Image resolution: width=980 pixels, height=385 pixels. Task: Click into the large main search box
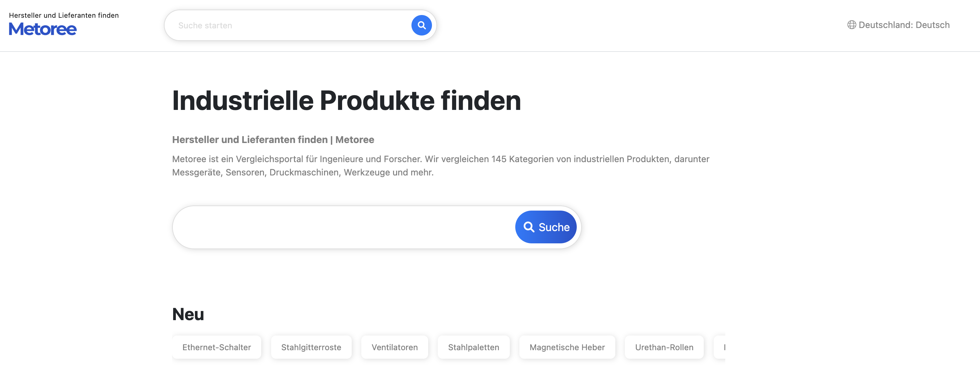pos(342,227)
